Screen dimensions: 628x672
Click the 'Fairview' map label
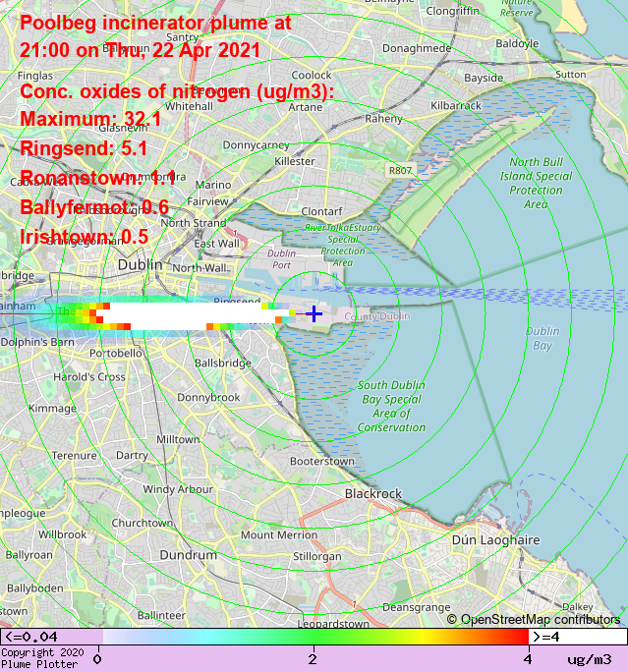(x=207, y=201)
